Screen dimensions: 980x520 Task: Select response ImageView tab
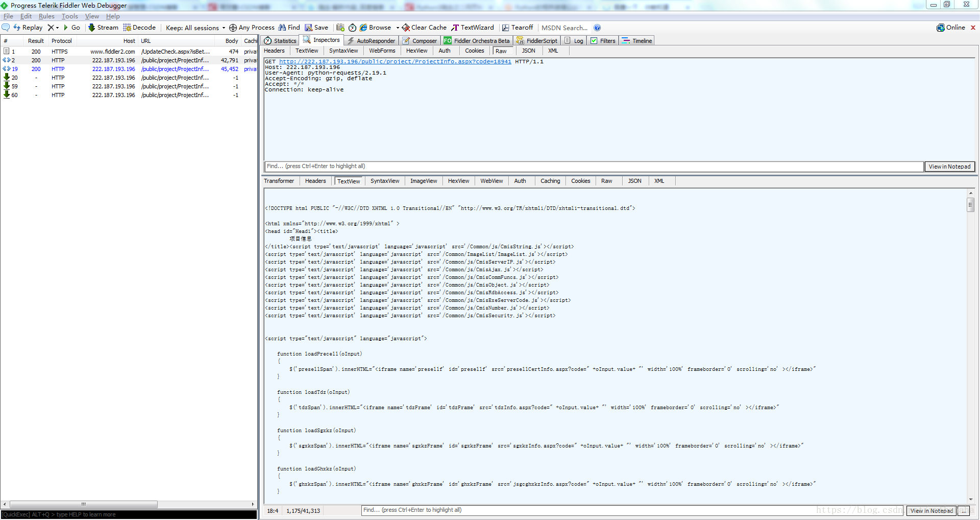pyautogui.click(x=424, y=181)
